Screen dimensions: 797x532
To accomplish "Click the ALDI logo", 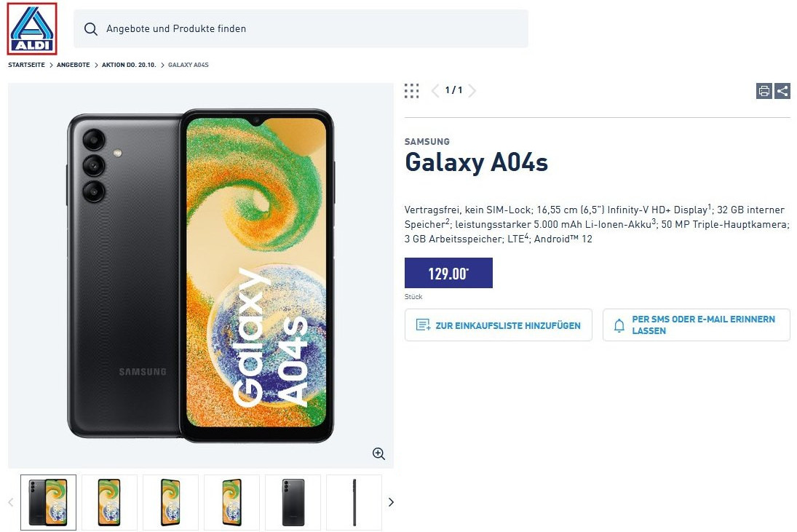I will tap(32, 29).
